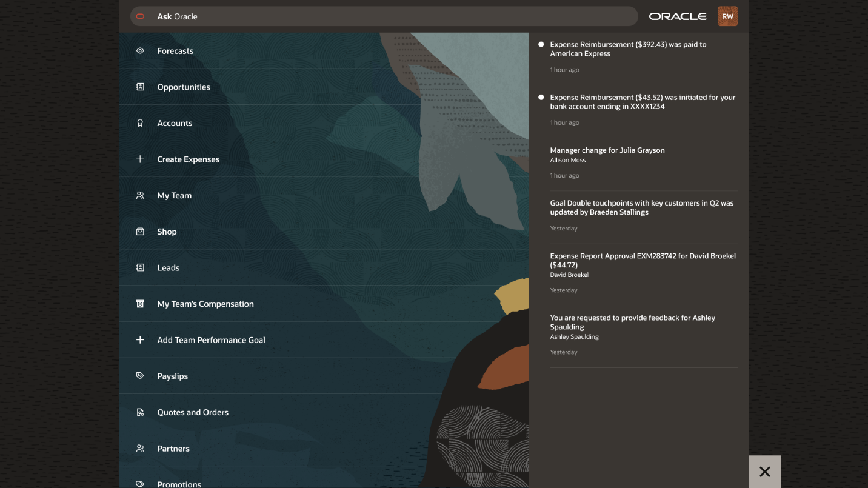
Task: Toggle read status on the $43.52 reimbursement notification
Action: coord(541,96)
